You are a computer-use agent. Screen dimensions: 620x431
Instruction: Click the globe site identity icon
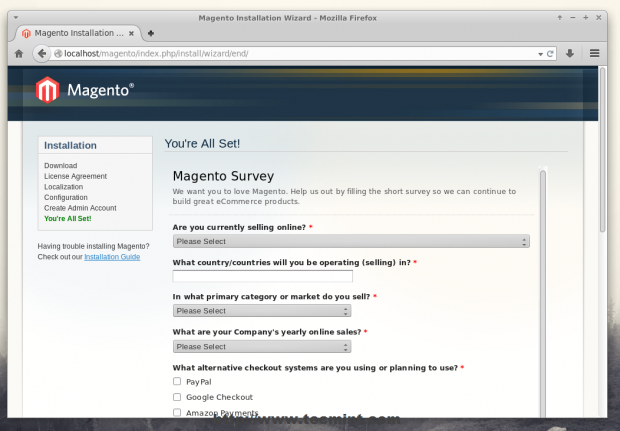58,53
